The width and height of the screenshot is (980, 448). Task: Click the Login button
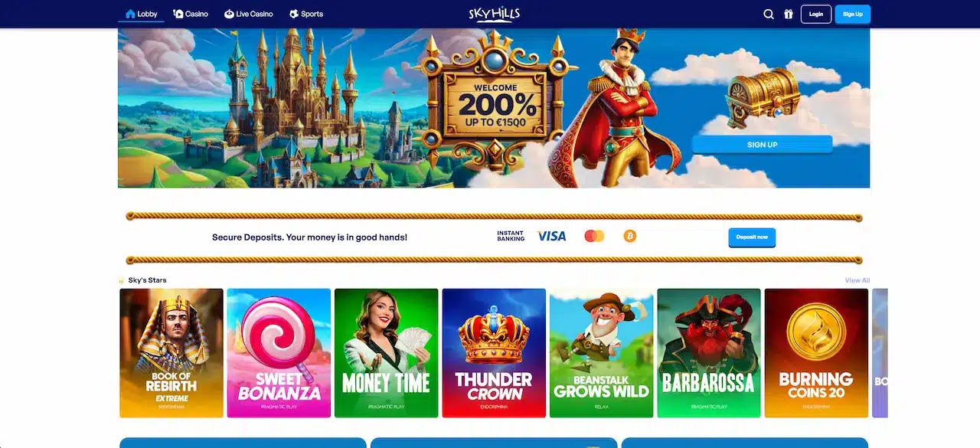(x=816, y=14)
